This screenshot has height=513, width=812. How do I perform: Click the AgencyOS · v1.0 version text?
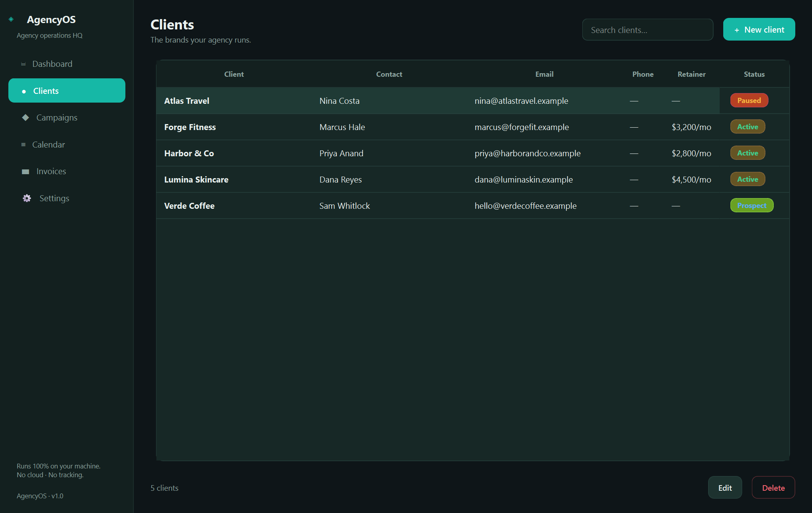tap(40, 496)
